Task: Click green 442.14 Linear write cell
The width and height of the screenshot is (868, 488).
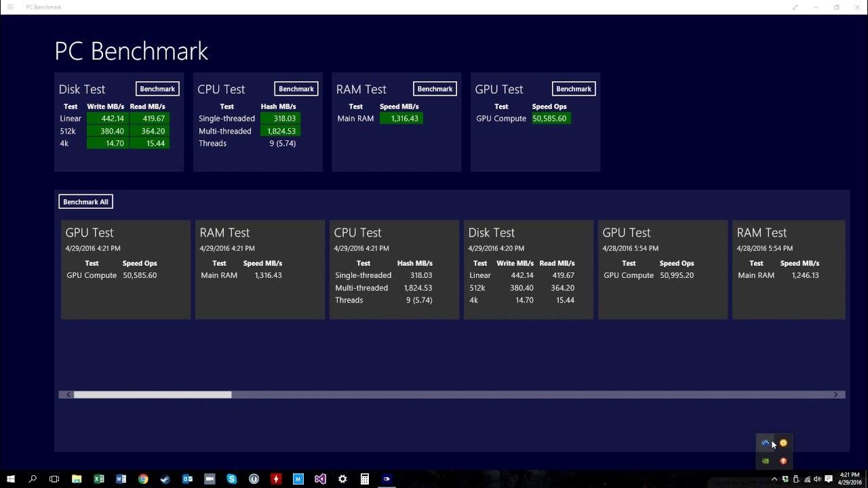Action: point(107,119)
